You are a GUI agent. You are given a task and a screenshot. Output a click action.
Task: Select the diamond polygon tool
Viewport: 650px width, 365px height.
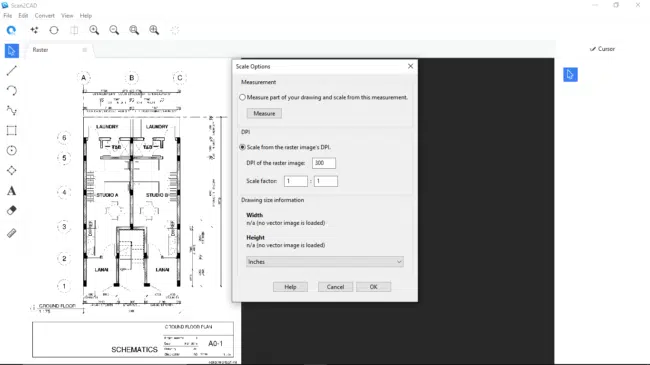(12, 170)
